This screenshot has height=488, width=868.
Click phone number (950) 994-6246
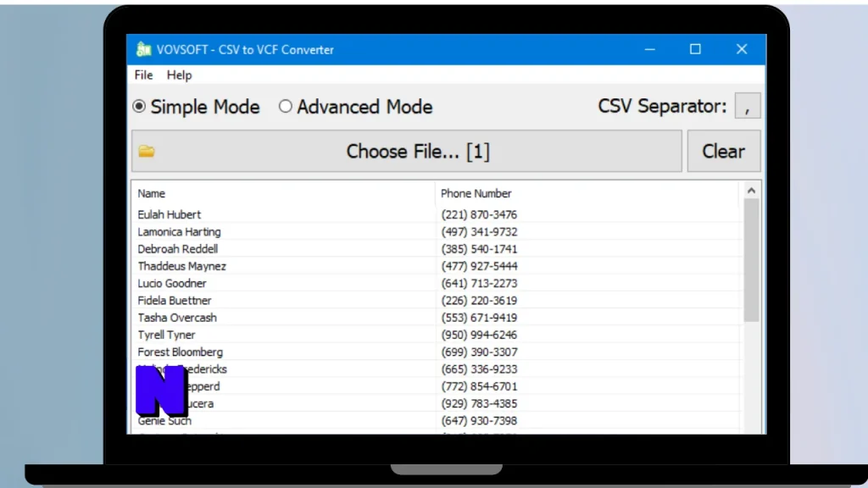[479, 334]
